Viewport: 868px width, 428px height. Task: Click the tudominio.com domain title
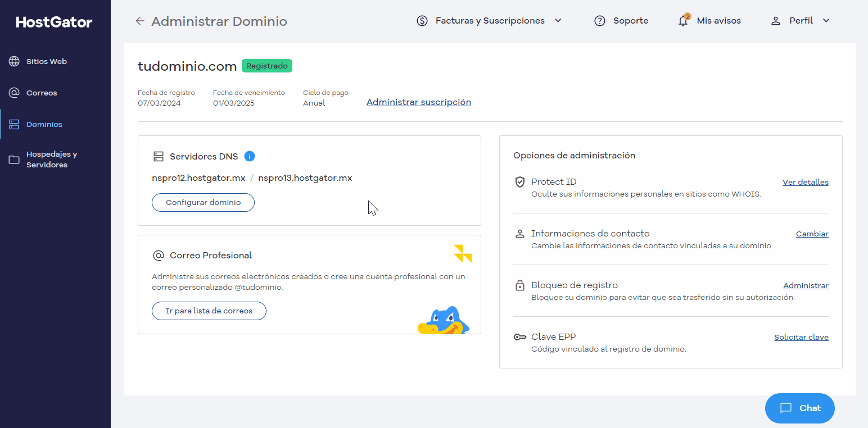tap(187, 66)
